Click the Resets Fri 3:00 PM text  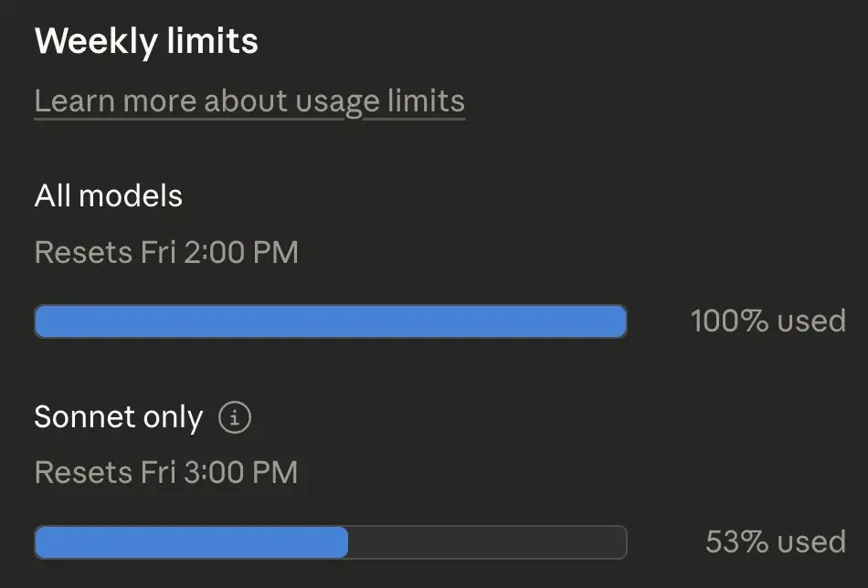166,473
